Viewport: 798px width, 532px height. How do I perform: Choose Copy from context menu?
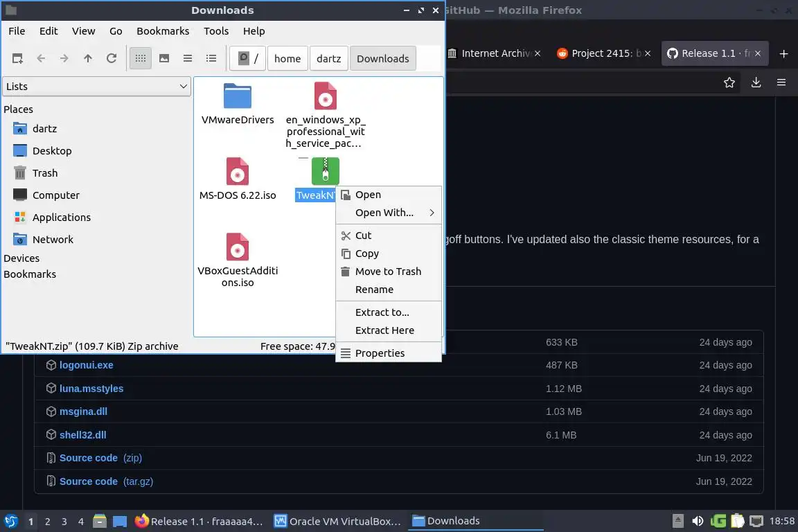pyautogui.click(x=389, y=254)
